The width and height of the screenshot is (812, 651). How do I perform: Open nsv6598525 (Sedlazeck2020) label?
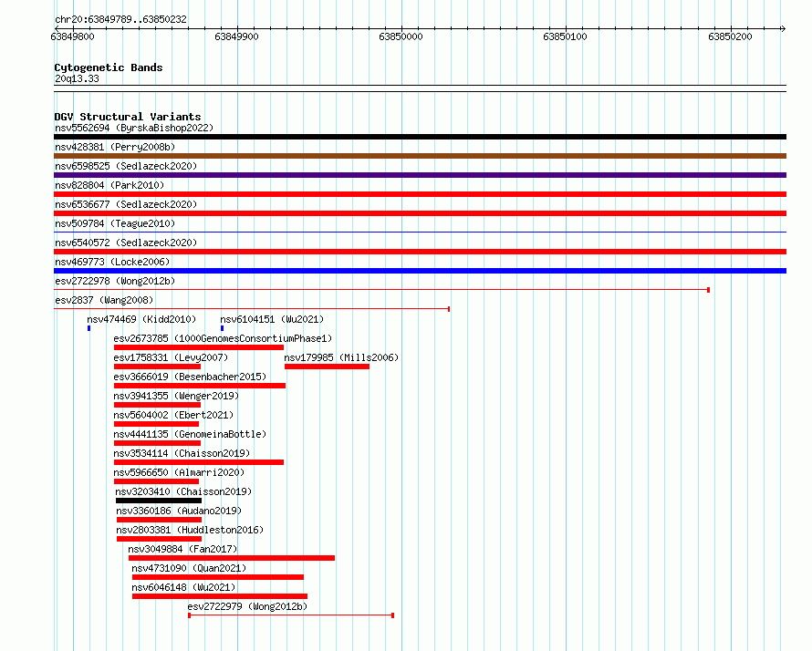point(126,166)
